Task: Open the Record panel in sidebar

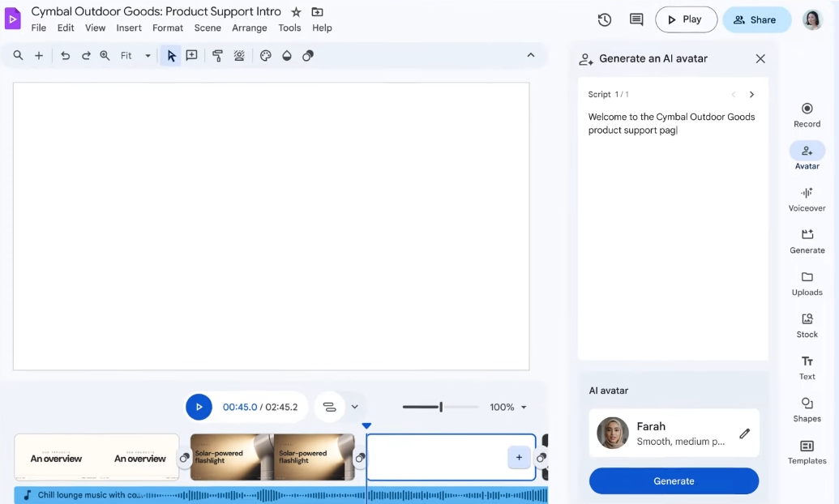Action: pyautogui.click(x=807, y=114)
